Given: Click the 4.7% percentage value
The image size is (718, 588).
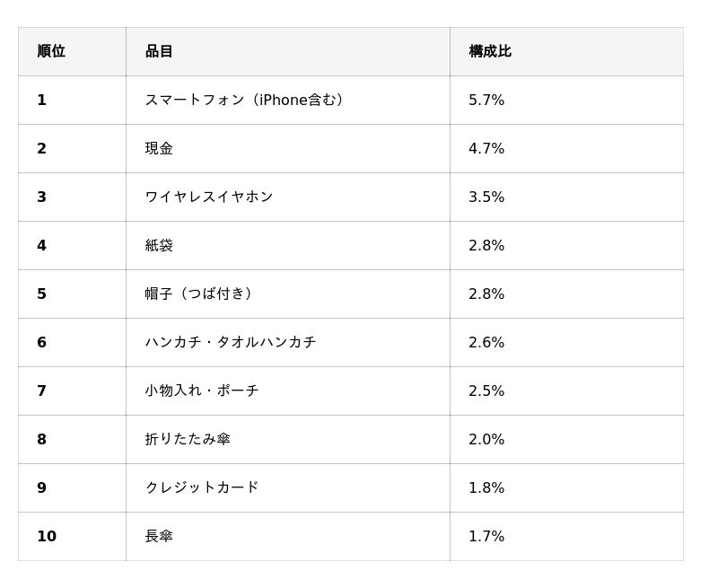Looking at the screenshot, I should (486, 148).
